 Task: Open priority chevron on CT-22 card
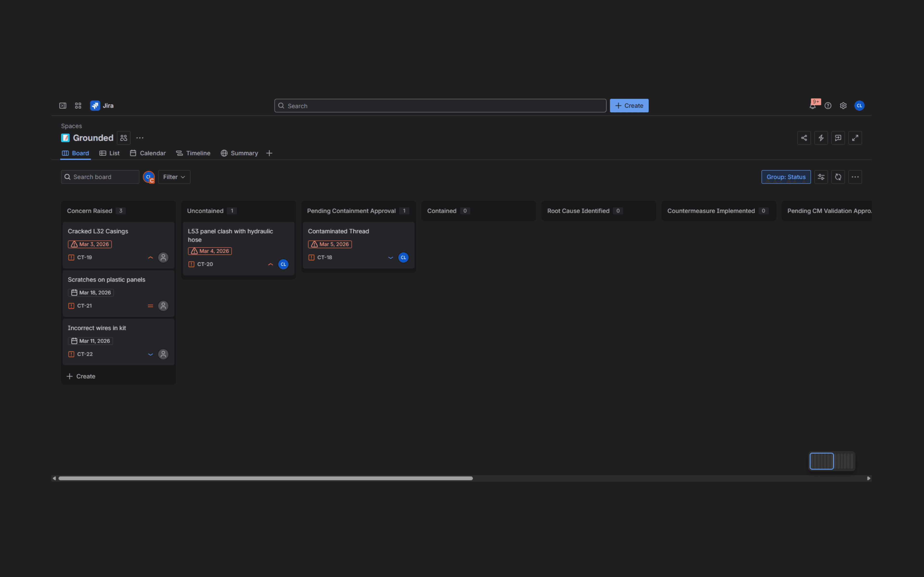(x=150, y=355)
